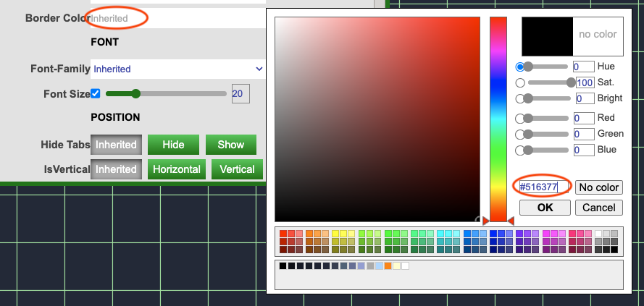This screenshot has height=306, width=644.
Task: Click OK in the color picker
Action: pos(543,208)
